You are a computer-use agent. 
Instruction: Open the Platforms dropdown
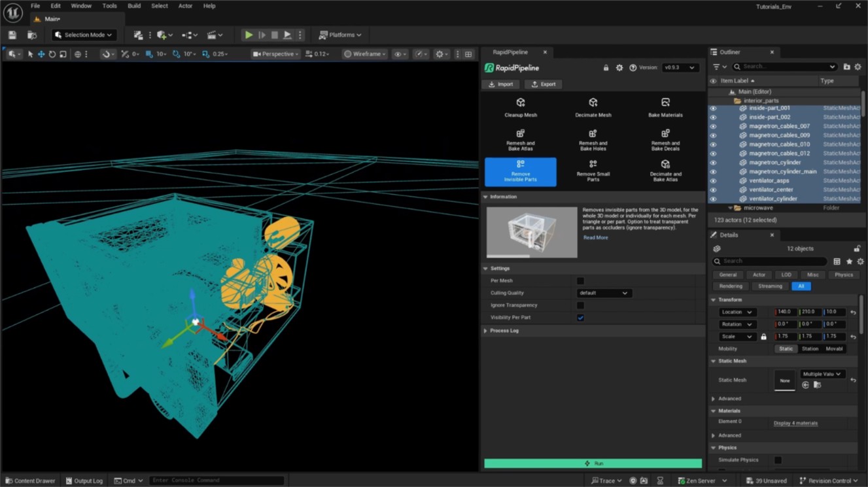pyautogui.click(x=340, y=35)
